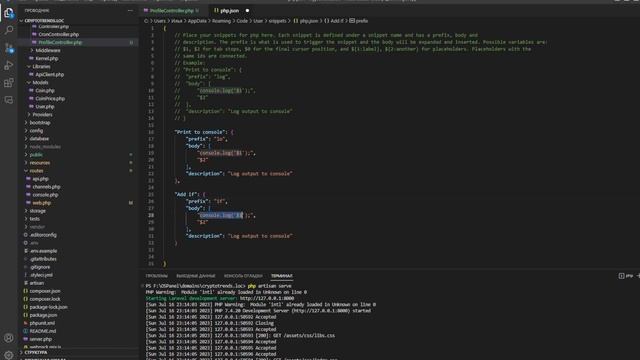The height and width of the screenshot is (360, 640).
Task: Open the Extensions view in the activity bar
Action: point(9,83)
